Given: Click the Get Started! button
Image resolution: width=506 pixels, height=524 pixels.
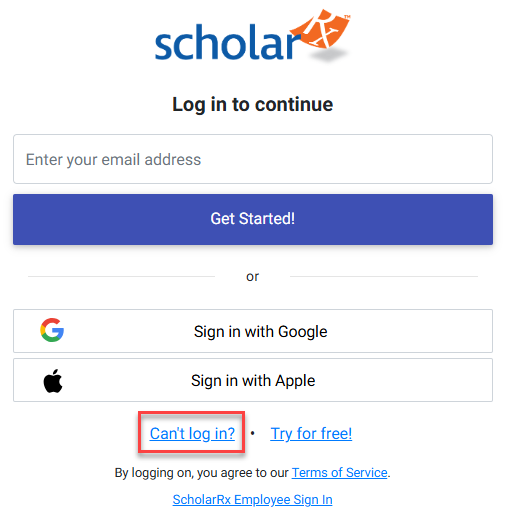Looking at the screenshot, I should point(253,219).
